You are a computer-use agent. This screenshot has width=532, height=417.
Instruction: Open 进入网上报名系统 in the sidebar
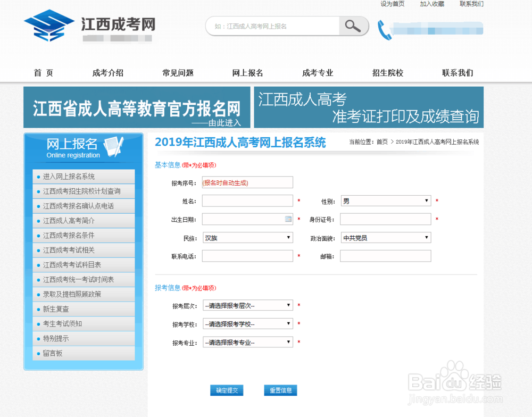(84, 177)
